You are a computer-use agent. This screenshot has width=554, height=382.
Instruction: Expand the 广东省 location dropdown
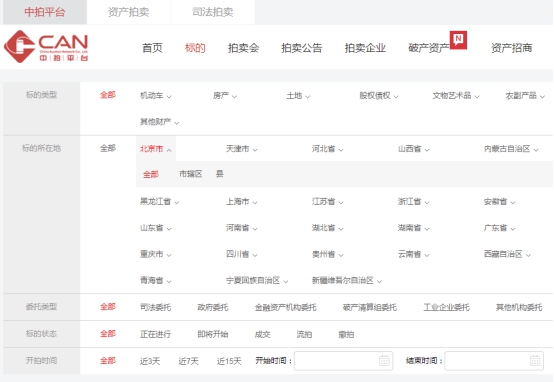tap(500, 228)
